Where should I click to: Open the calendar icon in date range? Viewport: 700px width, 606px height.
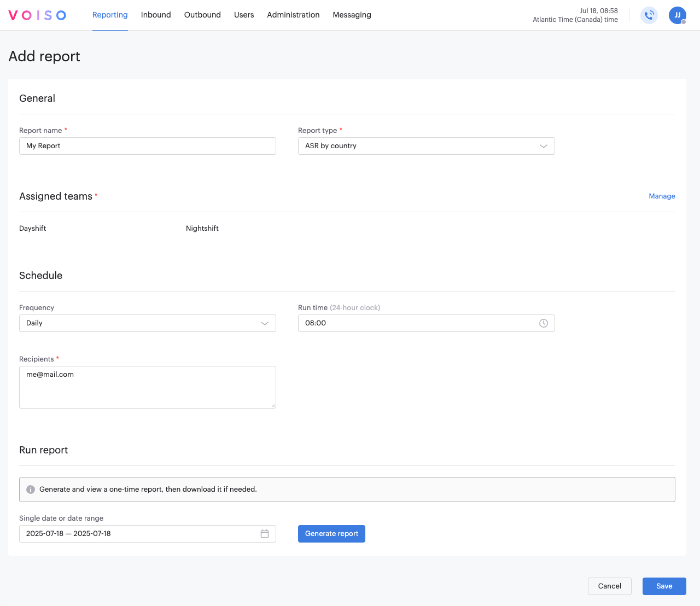pos(265,534)
